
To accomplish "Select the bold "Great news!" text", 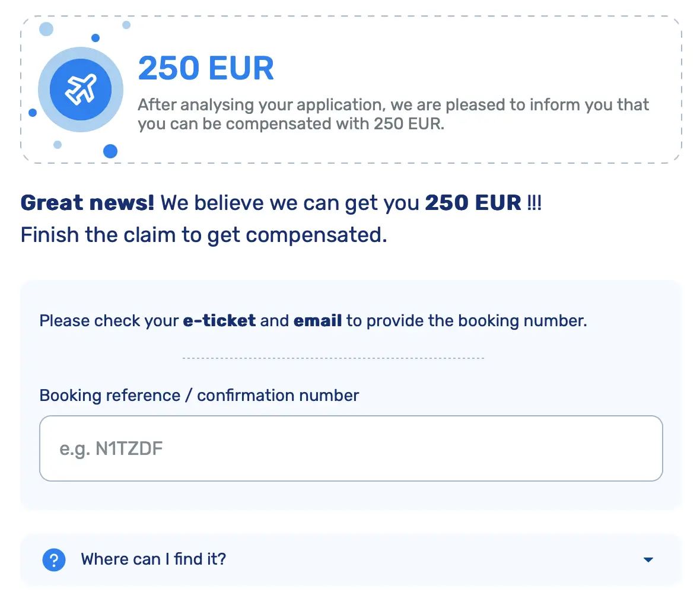I will pyautogui.click(x=88, y=203).
